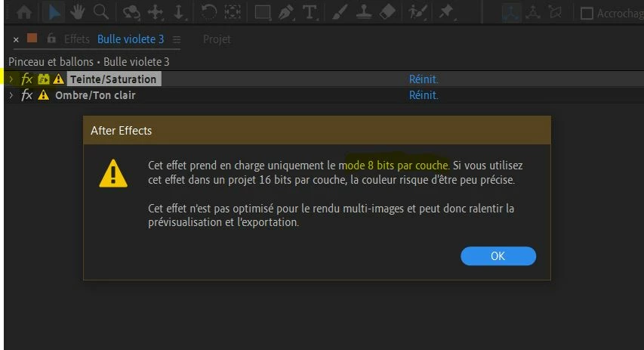Screen dimensions: 644x350
Task: Close the Effets panel tab
Action: tap(16, 39)
